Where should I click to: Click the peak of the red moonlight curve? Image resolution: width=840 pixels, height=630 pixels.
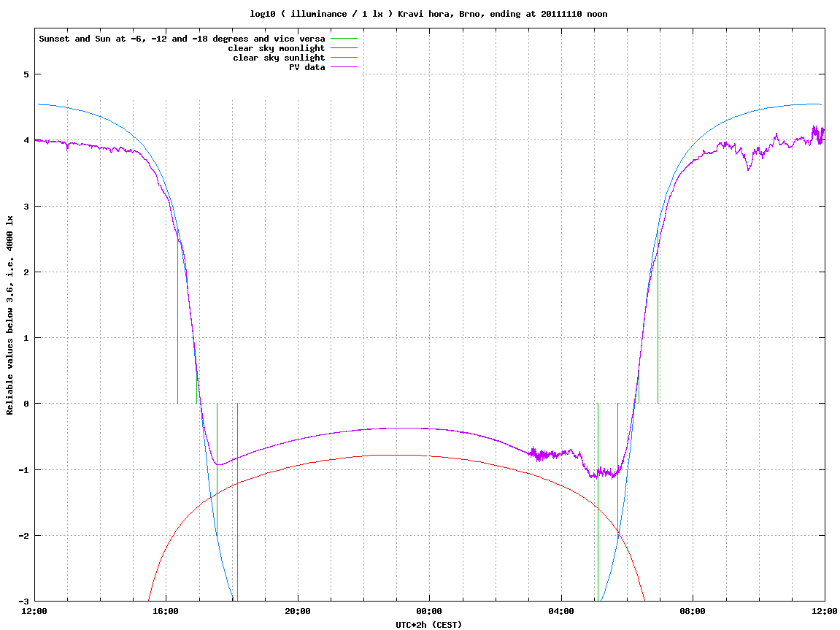pos(396,455)
